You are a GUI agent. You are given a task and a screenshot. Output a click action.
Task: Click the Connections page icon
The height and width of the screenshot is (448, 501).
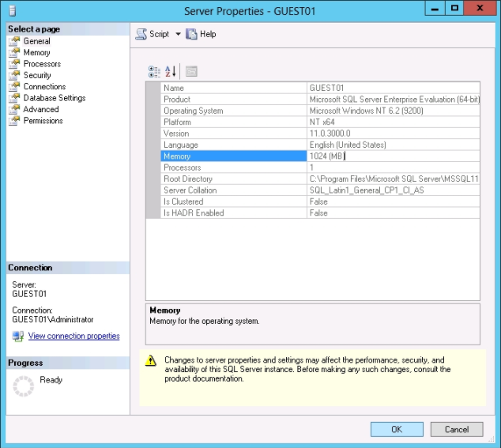[14, 87]
